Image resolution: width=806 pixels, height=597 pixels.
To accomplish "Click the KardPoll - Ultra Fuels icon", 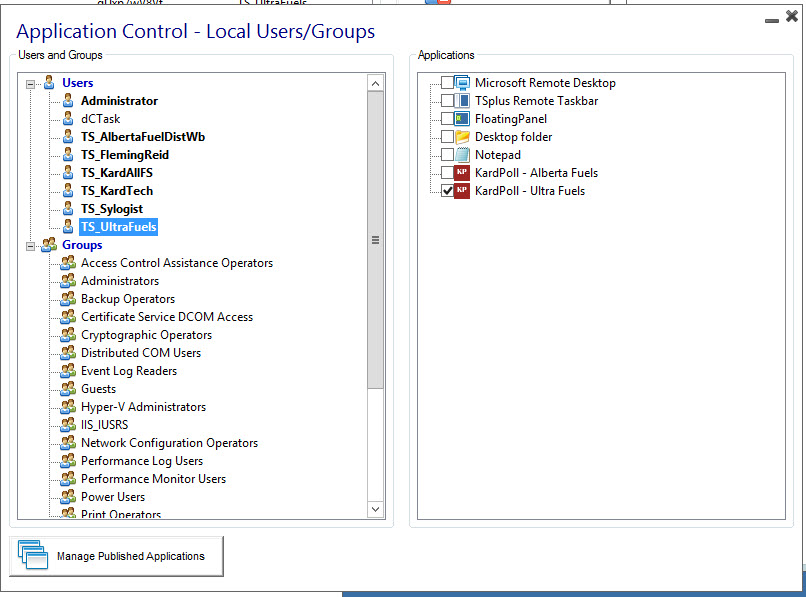I will pyautogui.click(x=462, y=191).
